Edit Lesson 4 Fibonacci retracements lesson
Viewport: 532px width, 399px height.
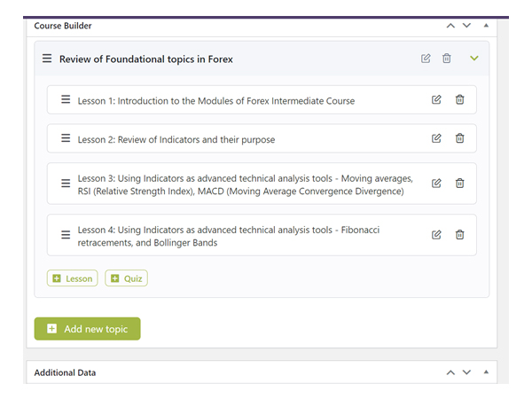tap(436, 235)
